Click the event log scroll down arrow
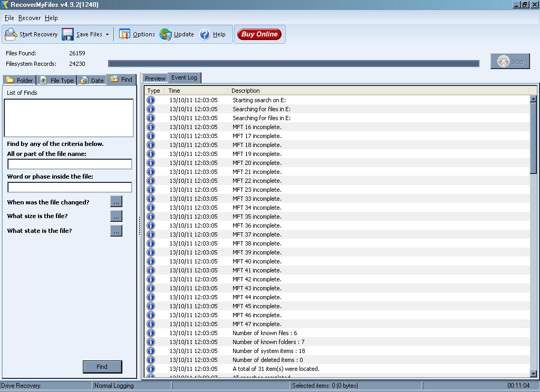This screenshot has width=540, height=392. (x=533, y=374)
